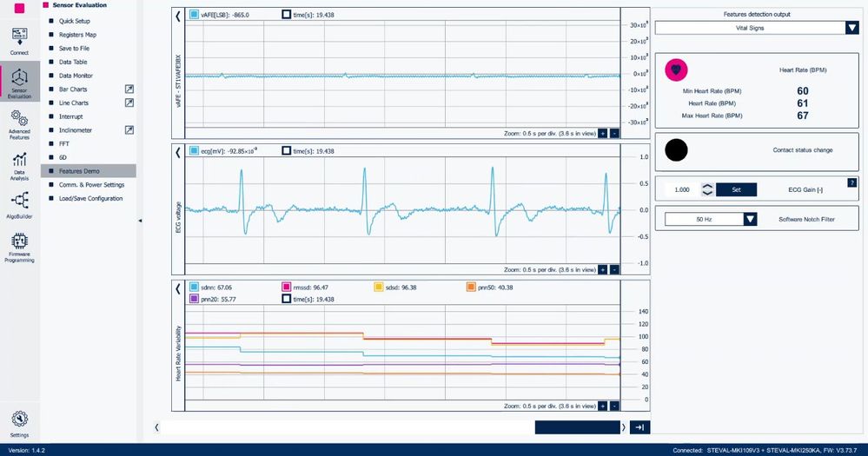Zoom out on the ECG voltage chart

point(614,269)
